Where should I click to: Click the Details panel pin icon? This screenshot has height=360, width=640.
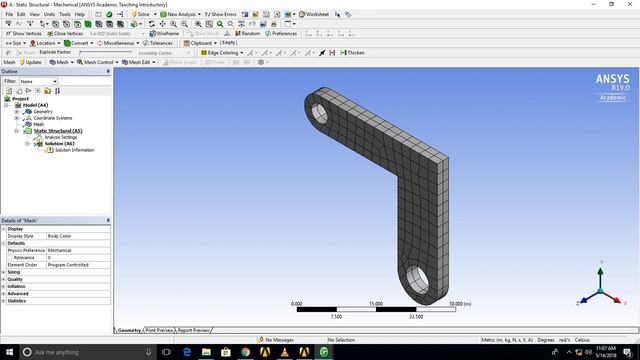[x=108, y=220]
